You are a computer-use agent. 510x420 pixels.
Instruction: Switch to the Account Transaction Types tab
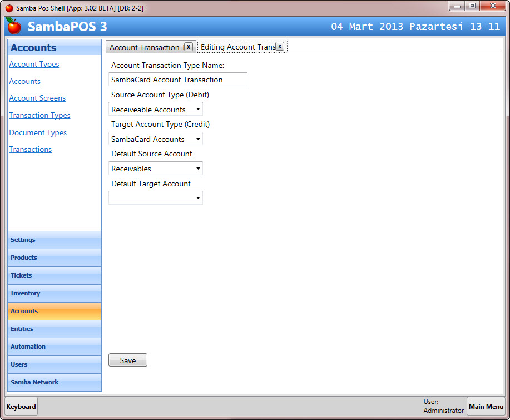coord(146,48)
